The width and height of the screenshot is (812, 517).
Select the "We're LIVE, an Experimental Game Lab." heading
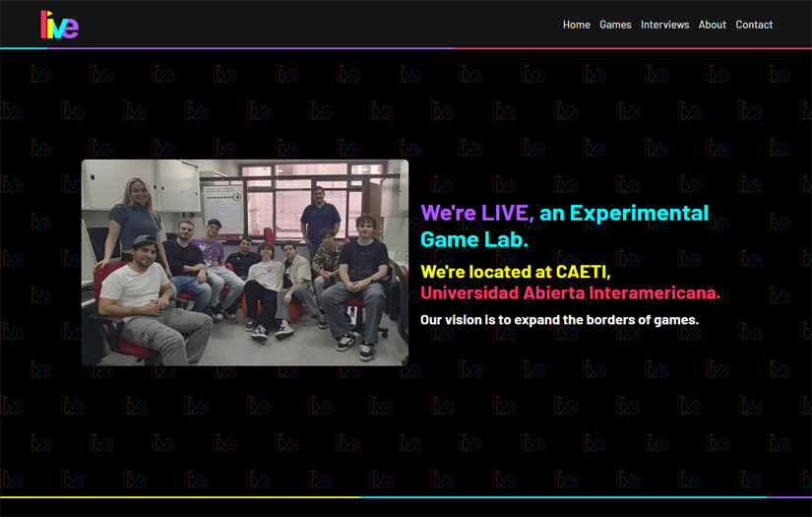(565, 226)
